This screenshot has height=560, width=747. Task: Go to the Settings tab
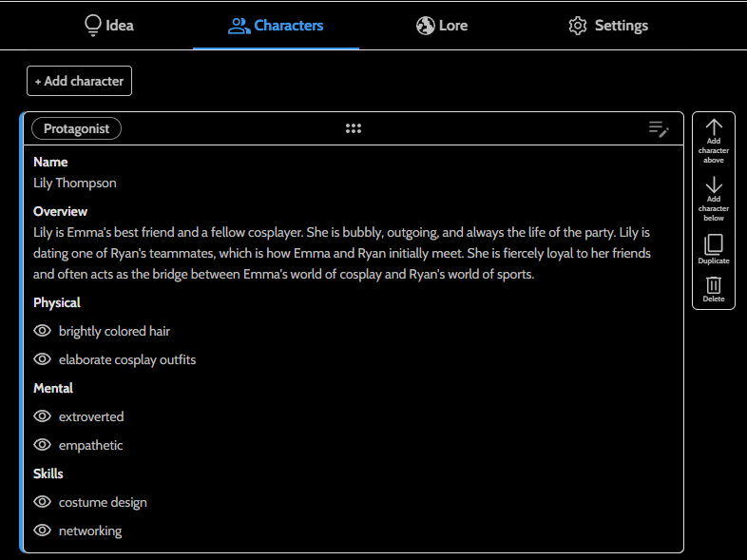point(608,26)
